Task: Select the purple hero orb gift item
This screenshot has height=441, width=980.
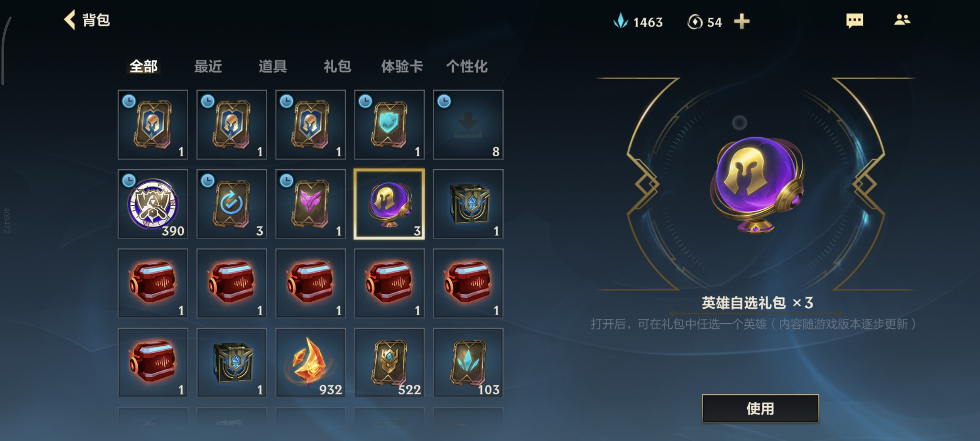Action: 389,204
